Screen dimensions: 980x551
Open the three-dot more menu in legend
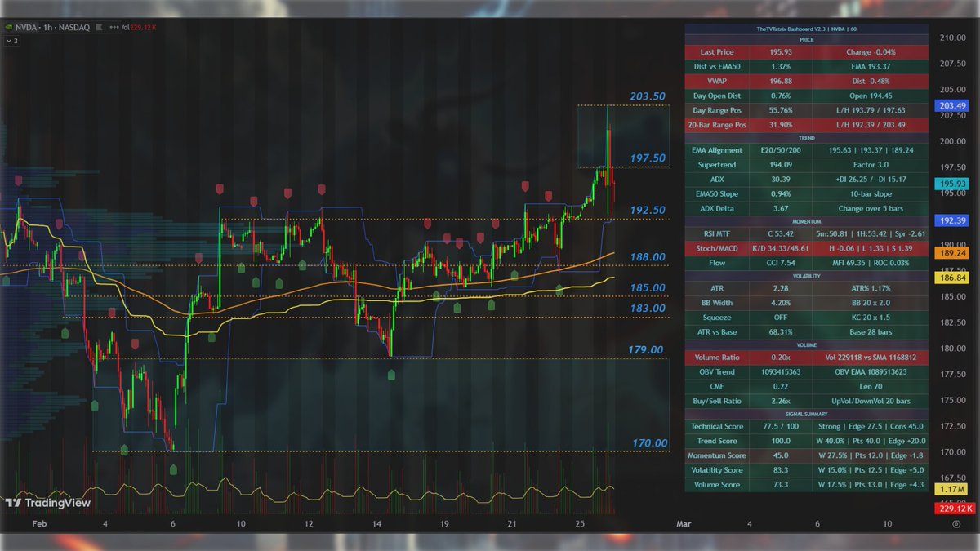click(x=113, y=27)
